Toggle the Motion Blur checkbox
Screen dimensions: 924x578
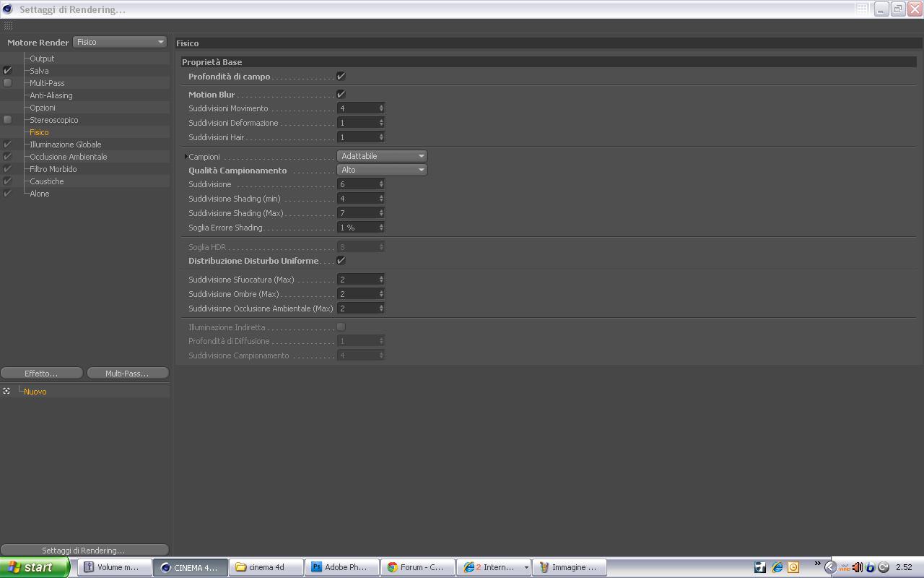[341, 94]
